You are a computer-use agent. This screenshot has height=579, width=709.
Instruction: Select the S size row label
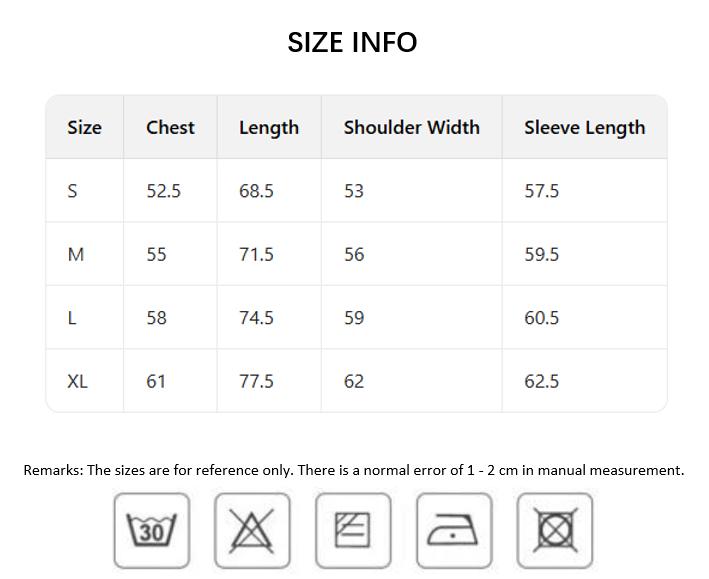(72, 191)
